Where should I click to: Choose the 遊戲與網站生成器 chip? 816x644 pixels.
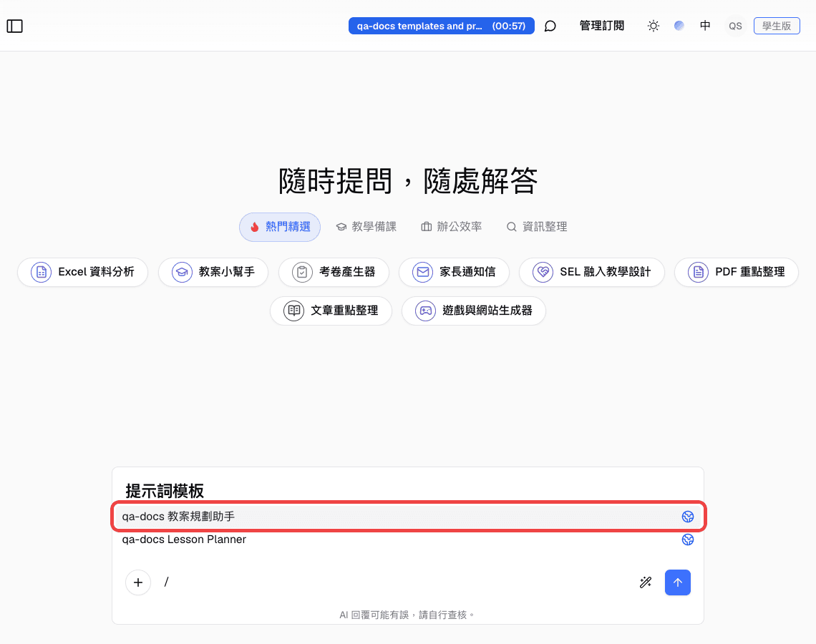click(x=474, y=311)
